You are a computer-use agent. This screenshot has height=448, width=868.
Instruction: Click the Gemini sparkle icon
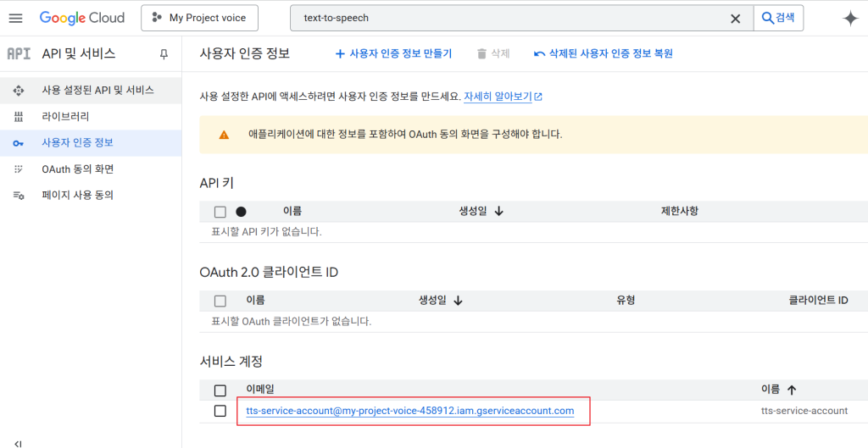click(x=850, y=19)
